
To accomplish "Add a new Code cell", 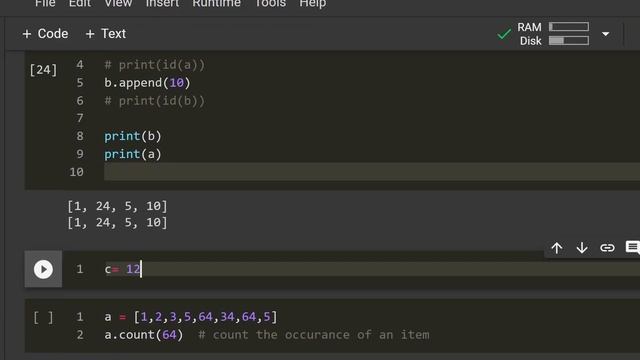I will (45, 33).
